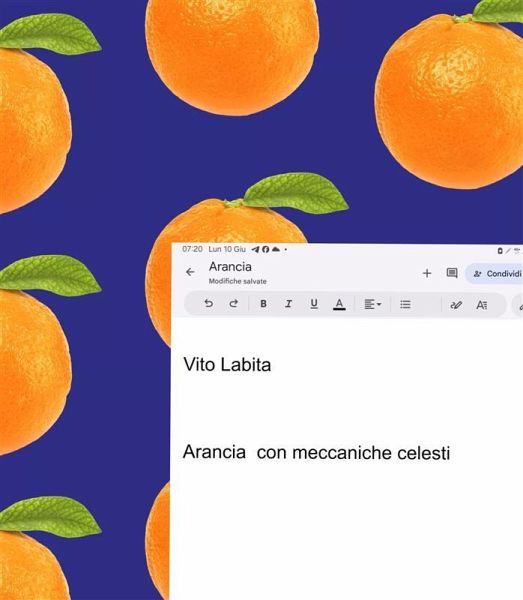Toggle italic formatting

point(288,304)
